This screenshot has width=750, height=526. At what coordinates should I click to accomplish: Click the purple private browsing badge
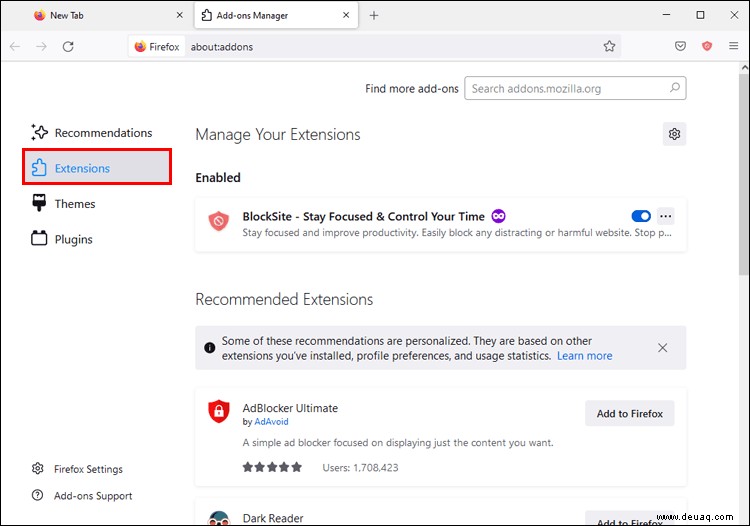tap(498, 216)
